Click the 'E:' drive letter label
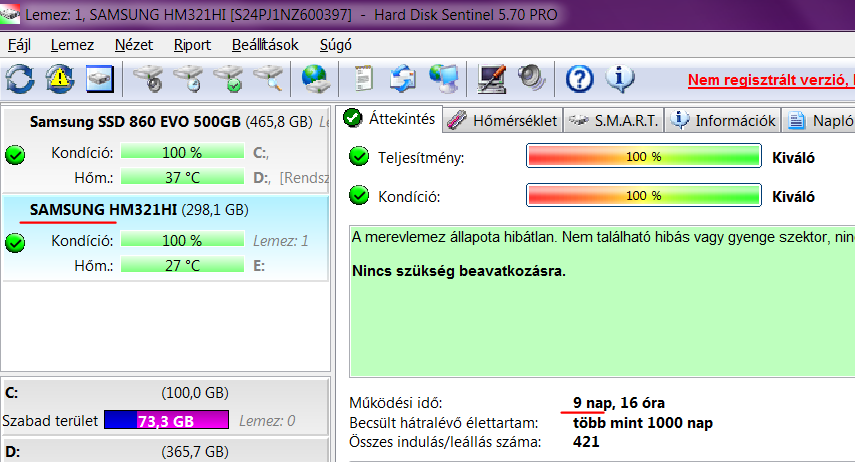The image size is (855, 462). click(259, 266)
